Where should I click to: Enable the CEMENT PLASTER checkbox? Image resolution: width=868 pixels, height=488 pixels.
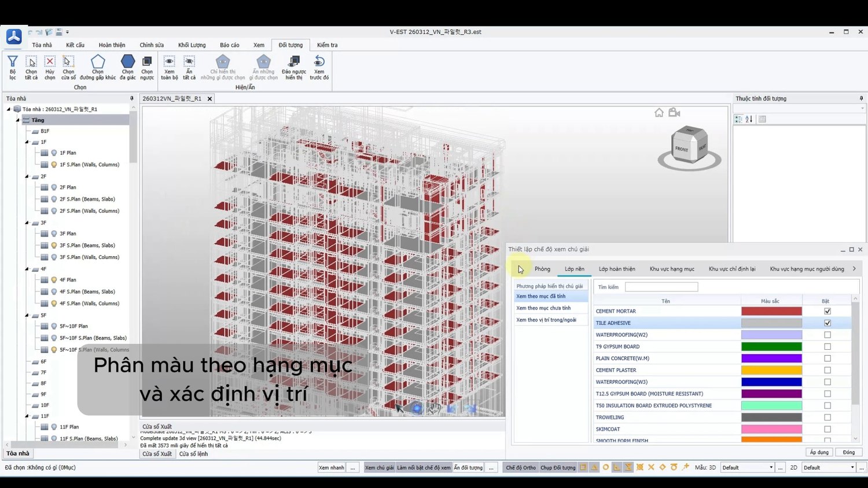click(827, 370)
